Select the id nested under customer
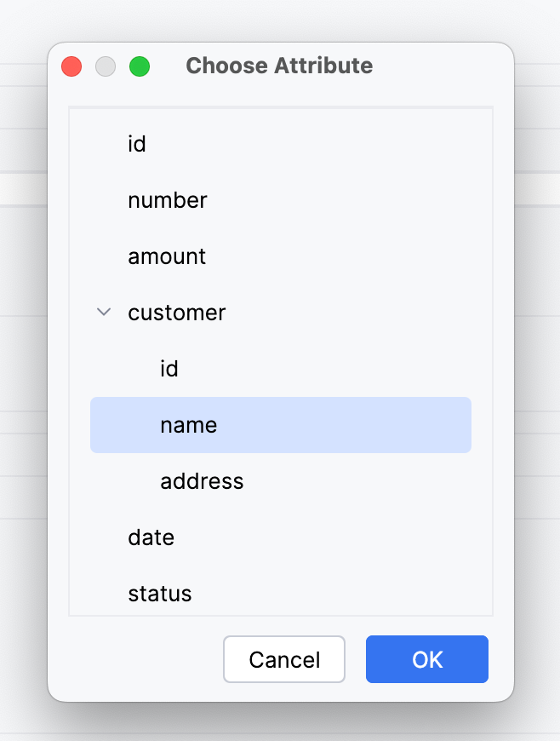The height and width of the screenshot is (741, 560). (x=169, y=370)
